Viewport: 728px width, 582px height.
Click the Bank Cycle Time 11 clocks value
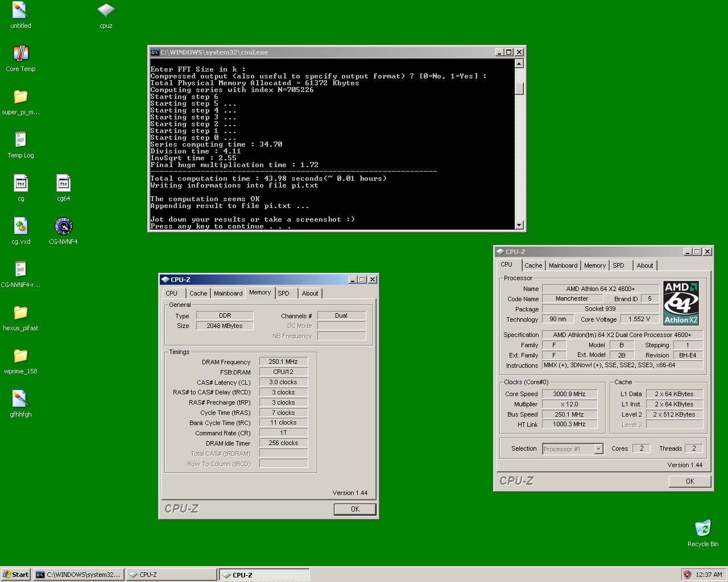pos(283,422)
